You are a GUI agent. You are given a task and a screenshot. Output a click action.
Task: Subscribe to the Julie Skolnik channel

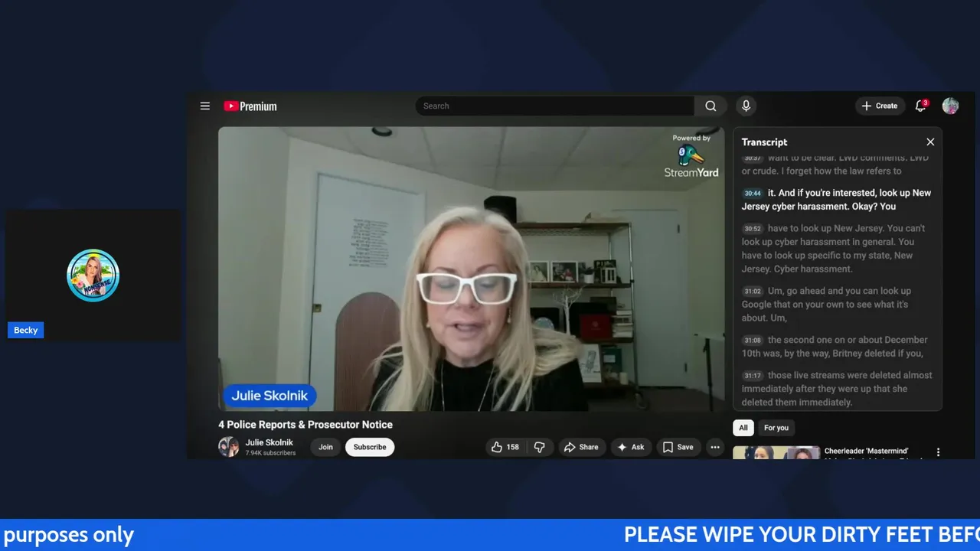point(370,447)
